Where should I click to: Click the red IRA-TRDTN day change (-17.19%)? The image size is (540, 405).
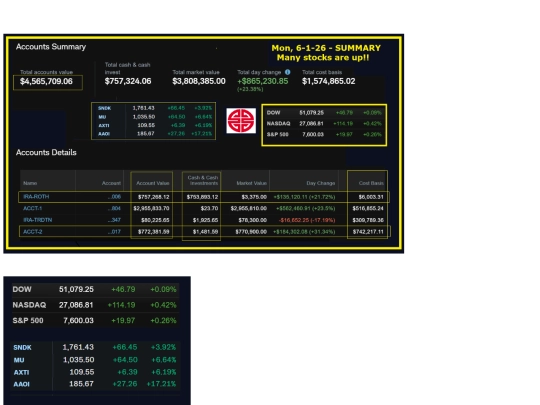[307, 220]
